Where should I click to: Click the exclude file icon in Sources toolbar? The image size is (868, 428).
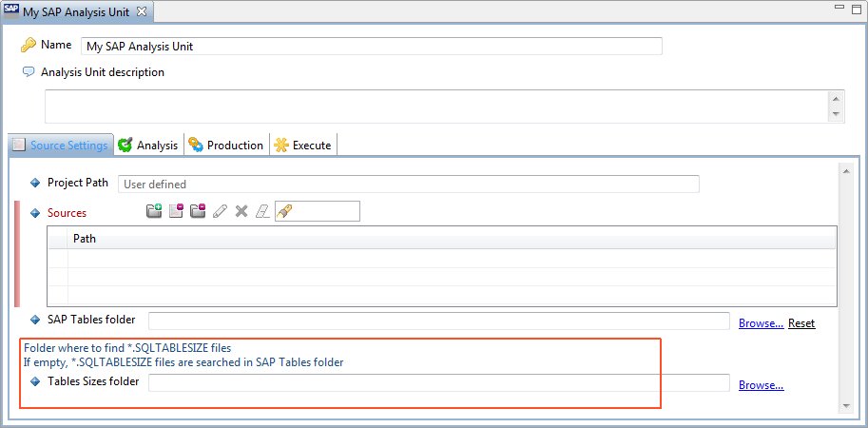[176, 211]
